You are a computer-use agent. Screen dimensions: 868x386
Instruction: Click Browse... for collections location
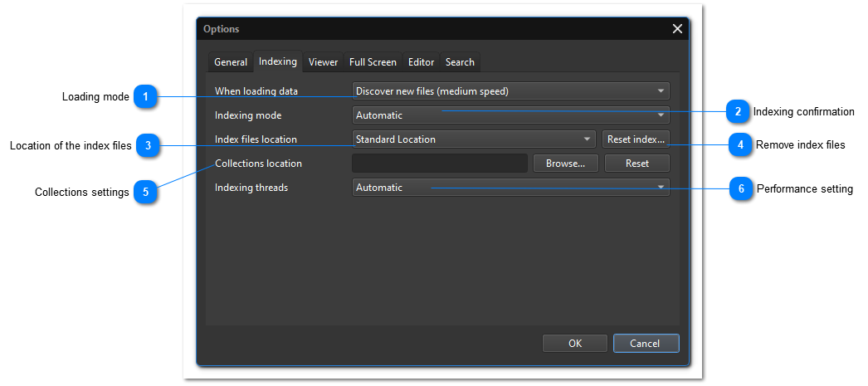click(565, 164)
